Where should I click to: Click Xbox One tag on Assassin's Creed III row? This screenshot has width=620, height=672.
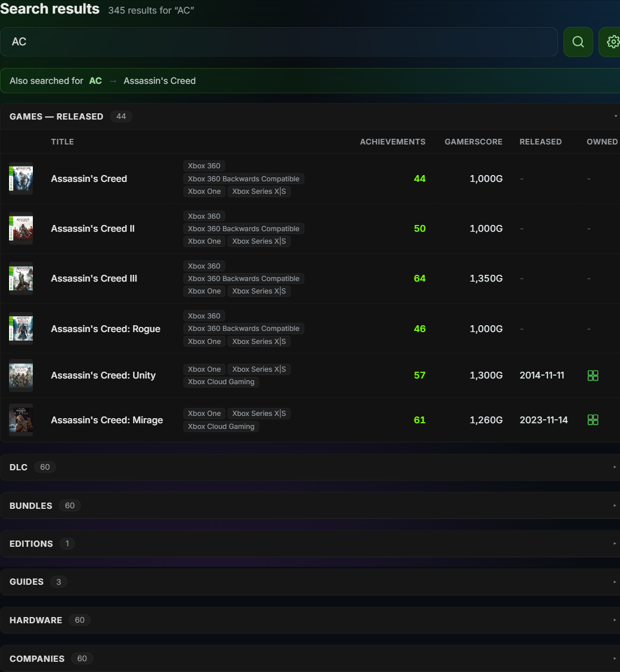tap(204, 291)
